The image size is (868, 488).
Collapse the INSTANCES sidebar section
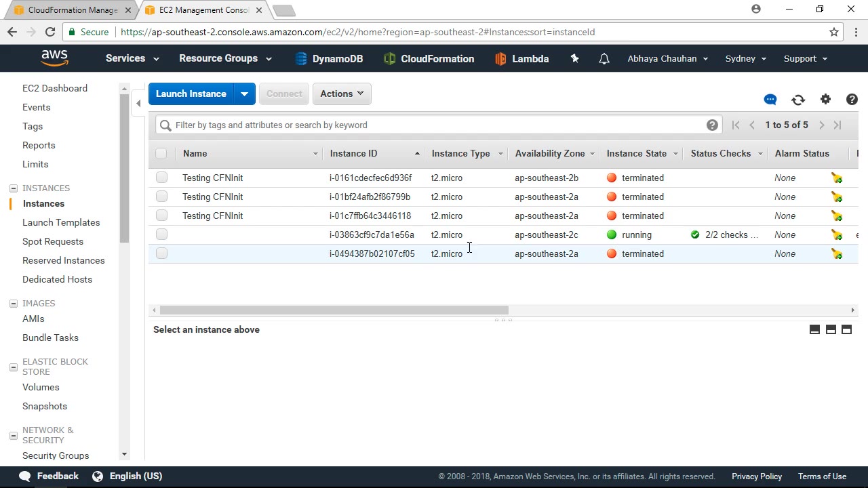click(13, 188)
